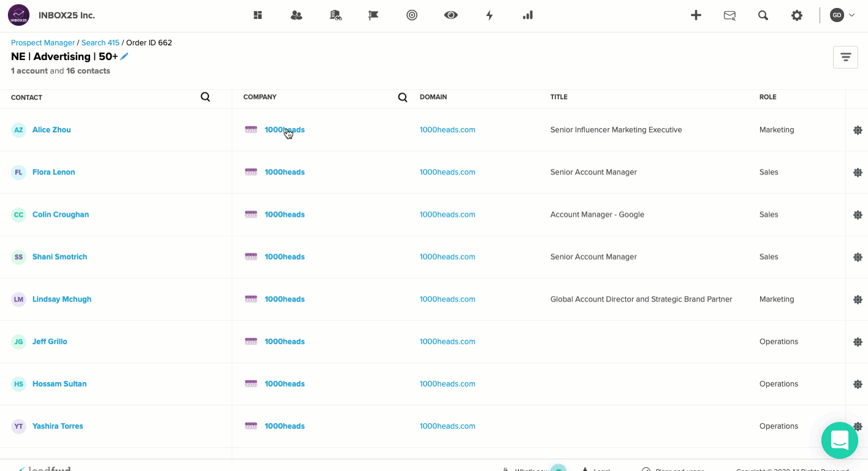868x471 pixels.
Task: Click '1 account and 16 contacts' summary
Action: (61, 71)
